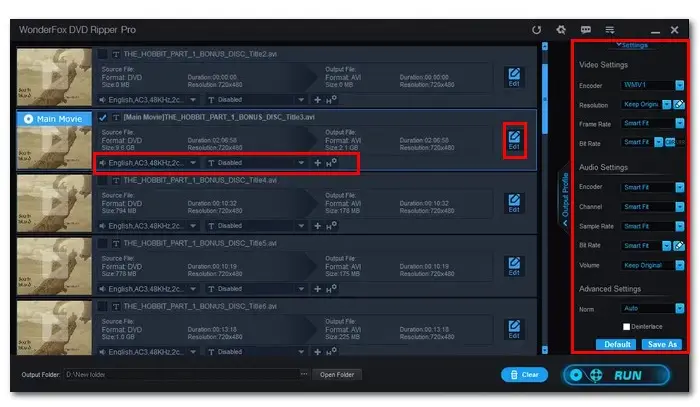700x407 pixels.
Task: Collapse the Settings header at panel top
Action: tap(632, 45)
